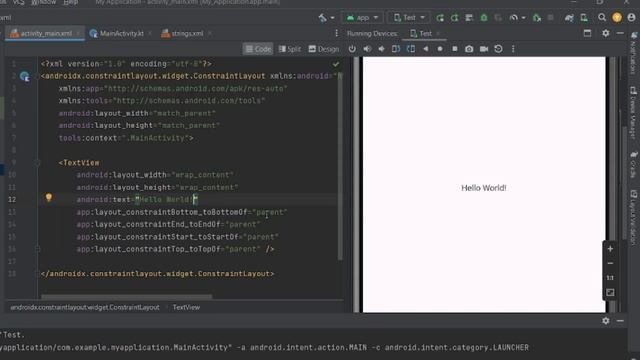Image resolution: width=640 pixels, height=360 pixels.
Task: Click the emulator Home circle button
Action: (440, 49)
